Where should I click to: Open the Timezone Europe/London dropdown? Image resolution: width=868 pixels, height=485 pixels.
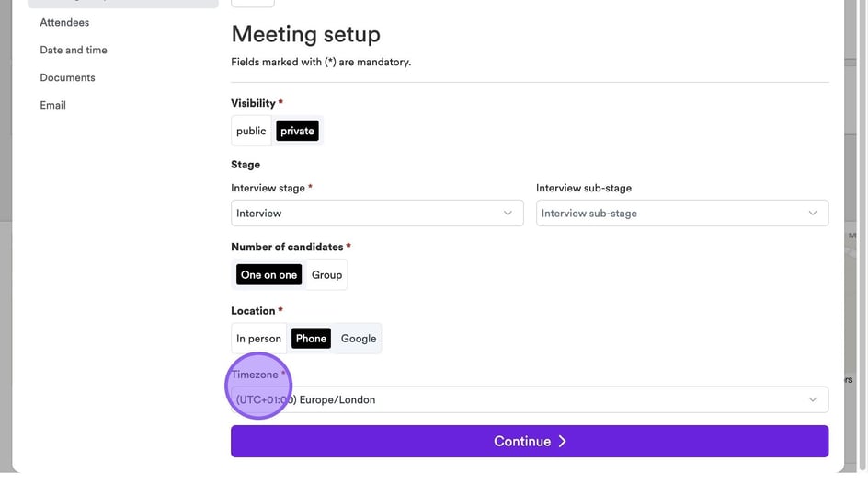[515, 399]
